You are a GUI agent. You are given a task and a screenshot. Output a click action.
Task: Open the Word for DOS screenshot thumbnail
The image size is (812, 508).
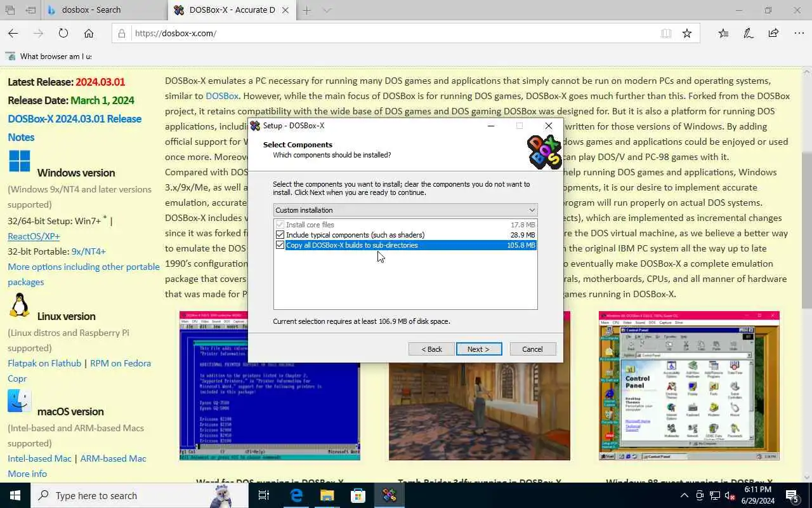pos(270,386)
